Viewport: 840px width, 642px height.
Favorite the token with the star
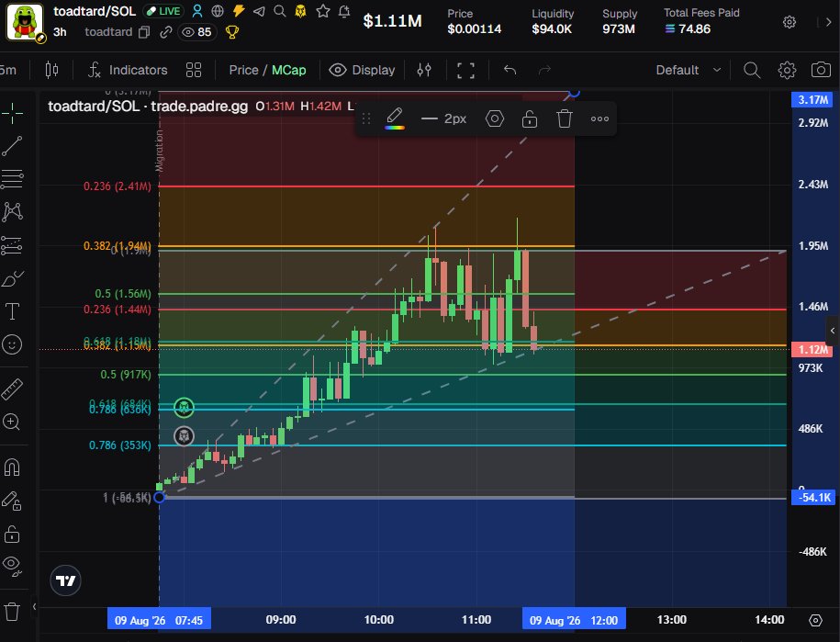click(323, 11)
